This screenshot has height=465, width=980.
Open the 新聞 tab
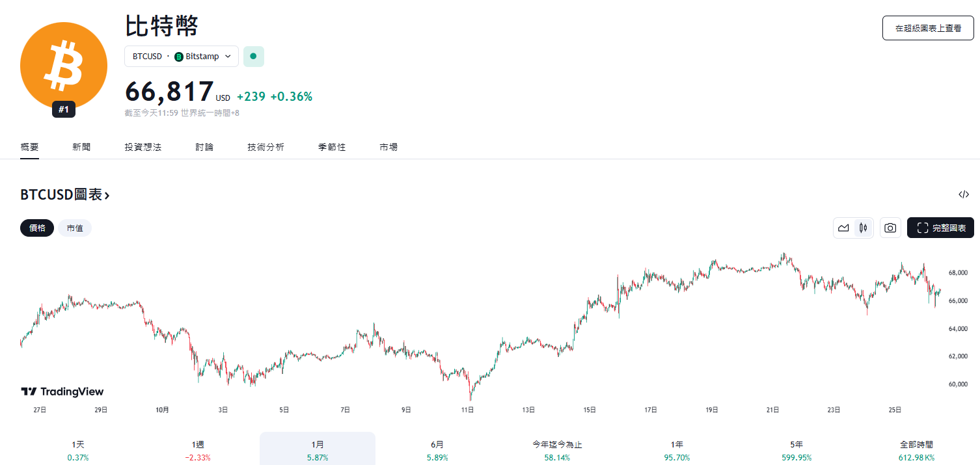point(81,147)
